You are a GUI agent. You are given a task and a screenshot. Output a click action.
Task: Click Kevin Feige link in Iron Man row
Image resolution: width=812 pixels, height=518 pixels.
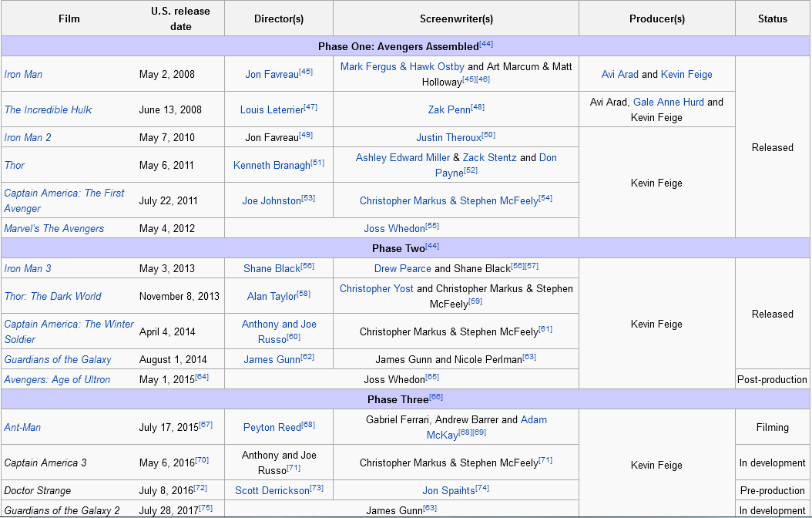coord(686,74)
